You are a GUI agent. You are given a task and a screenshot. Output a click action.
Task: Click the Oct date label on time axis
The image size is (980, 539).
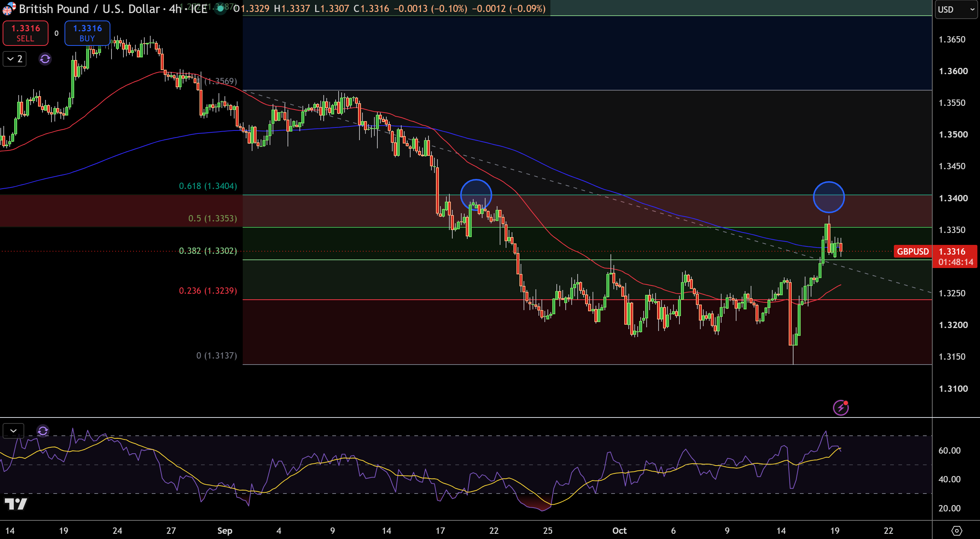point(619,531)
